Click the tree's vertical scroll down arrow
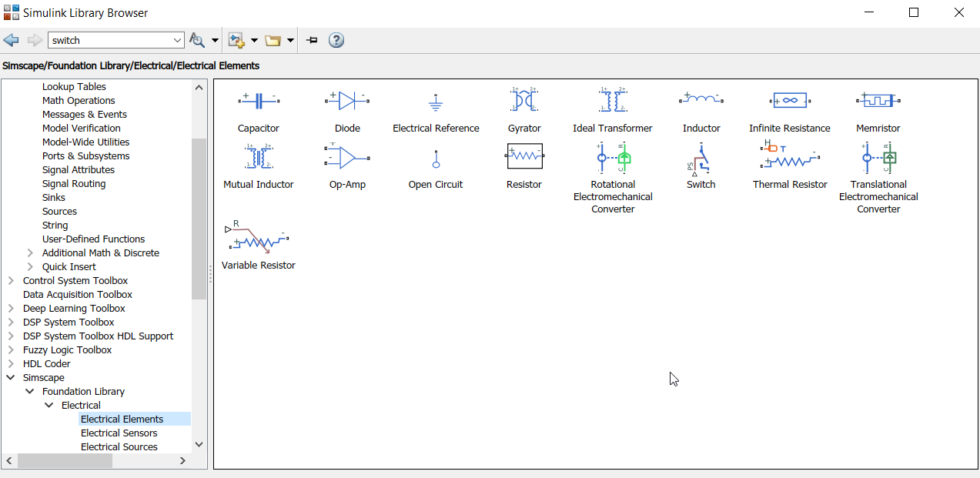 [x=199, y=444]
